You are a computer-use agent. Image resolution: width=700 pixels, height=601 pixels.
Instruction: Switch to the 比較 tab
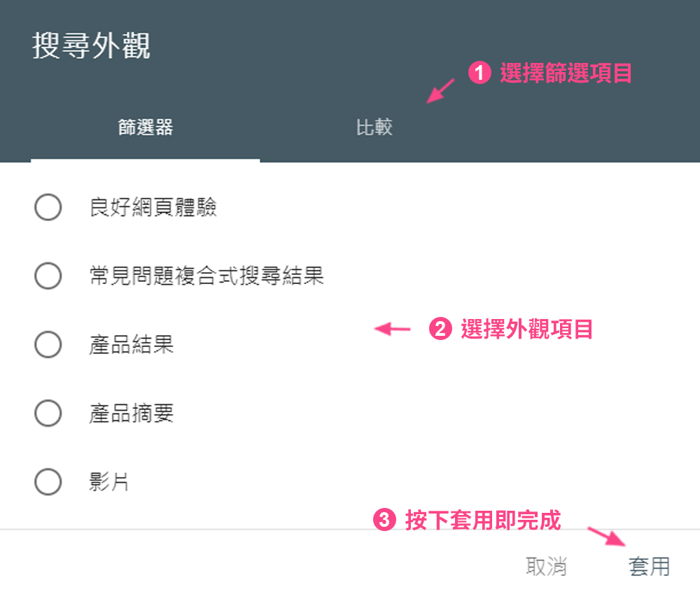coord(374,127)
